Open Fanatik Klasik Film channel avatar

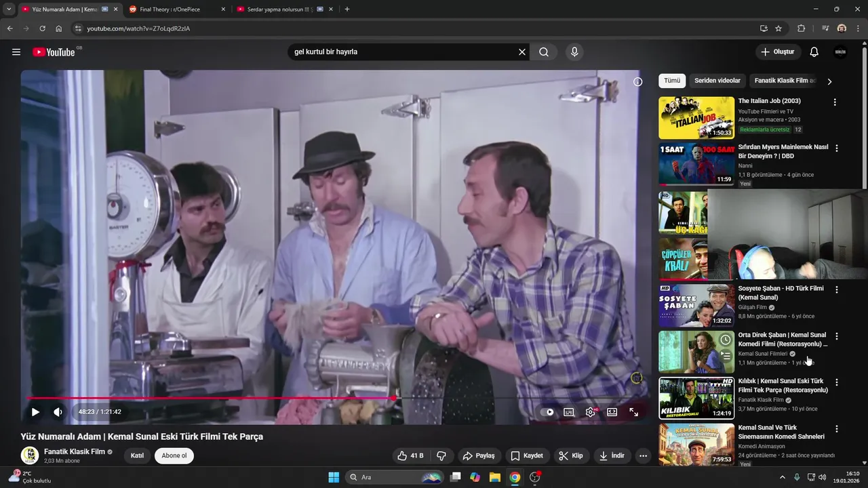pyautogui.click(x=29, y=455)
